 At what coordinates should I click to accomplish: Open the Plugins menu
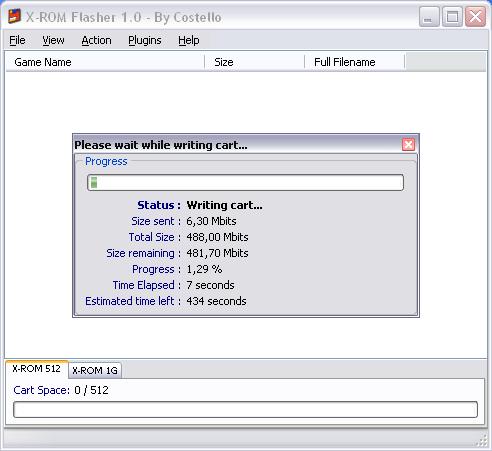click(145, 40)
